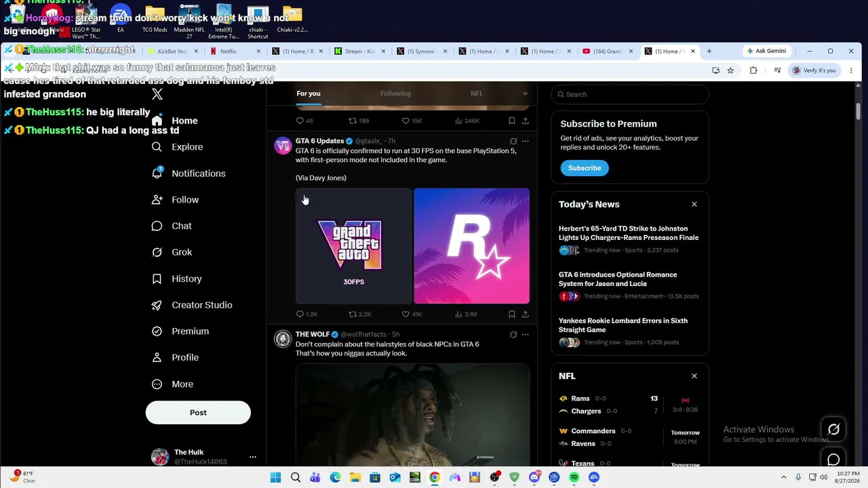Click Subscribe to Premium button

click(x=585, y=168)
